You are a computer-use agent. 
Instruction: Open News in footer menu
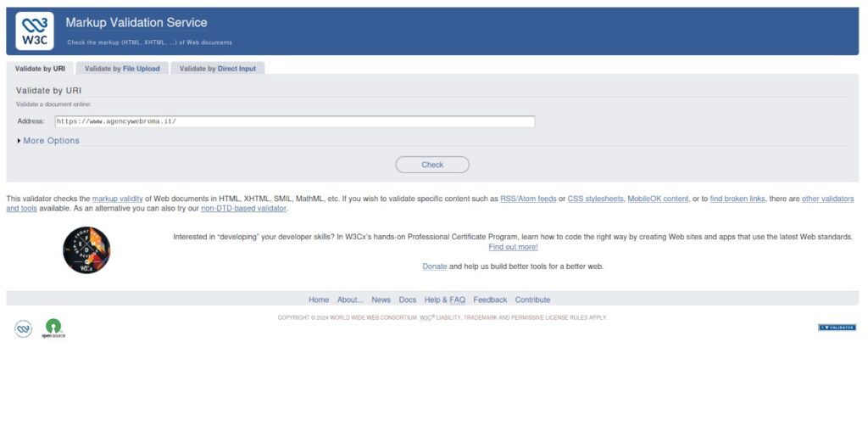(x=381, y=300)
